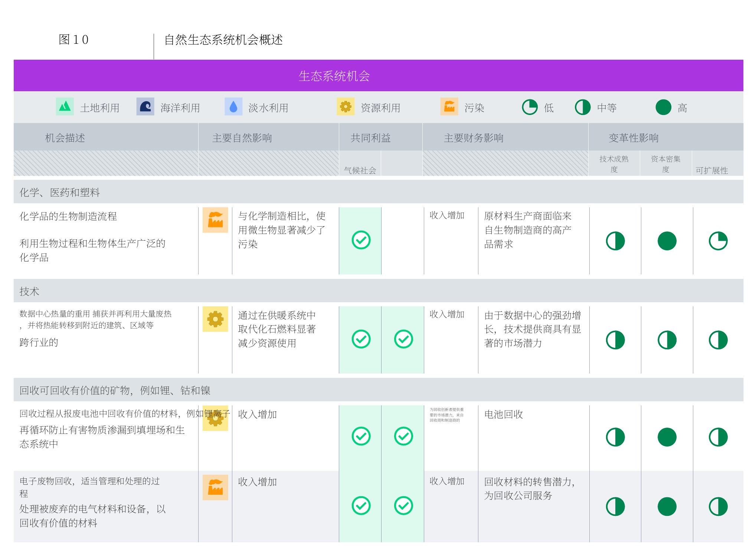Click the section heading 技术
756x560 pixels.
[29, 291]
